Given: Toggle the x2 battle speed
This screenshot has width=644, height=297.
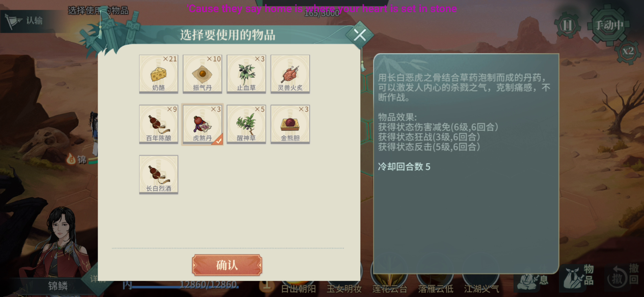Looking at the screenshot, I should [x=629, y=51].
